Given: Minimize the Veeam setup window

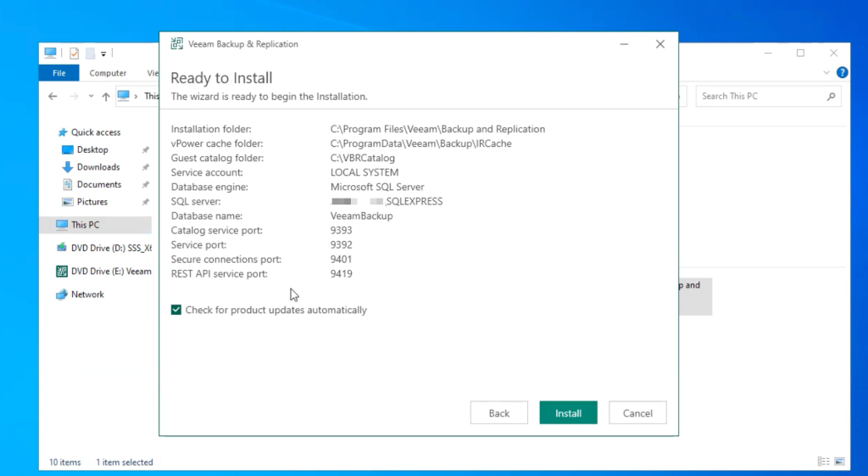Looking at the screenshot, I should [x=624, y=44].
